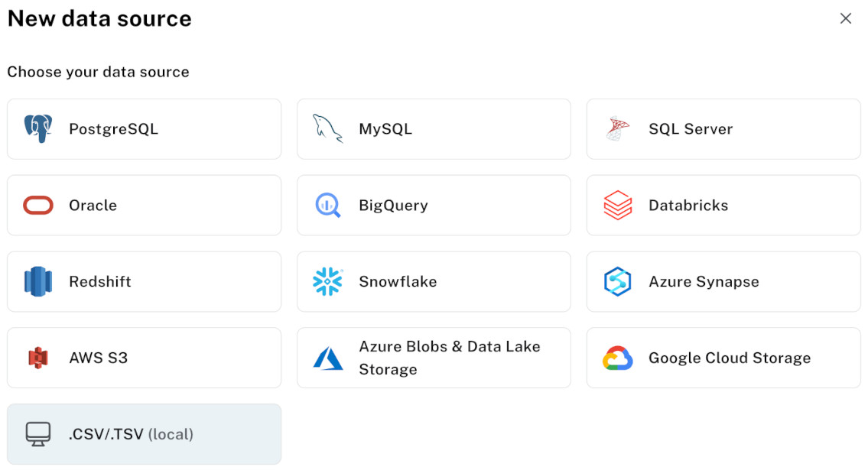The image size is (868, 470).
Task: Click the monitor icon on the CSV tile
Action: [x=37, y=434]
